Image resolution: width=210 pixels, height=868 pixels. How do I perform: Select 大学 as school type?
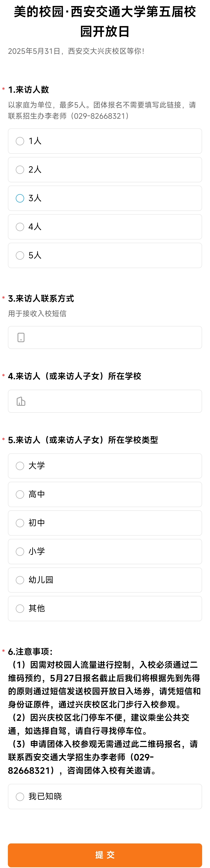[105, 466]
